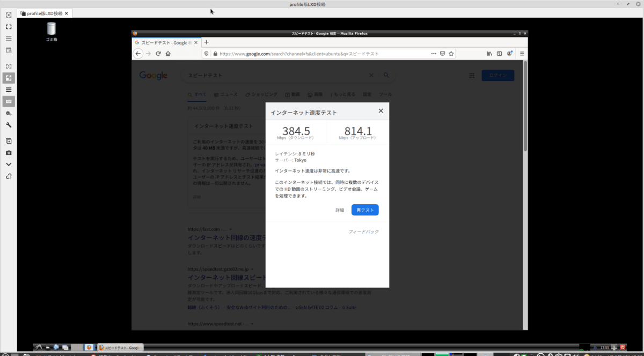Toggle the highlighted scaled mode icon in Remmina sidebar
The image size is (644, 356).
(x=9, y=78)
